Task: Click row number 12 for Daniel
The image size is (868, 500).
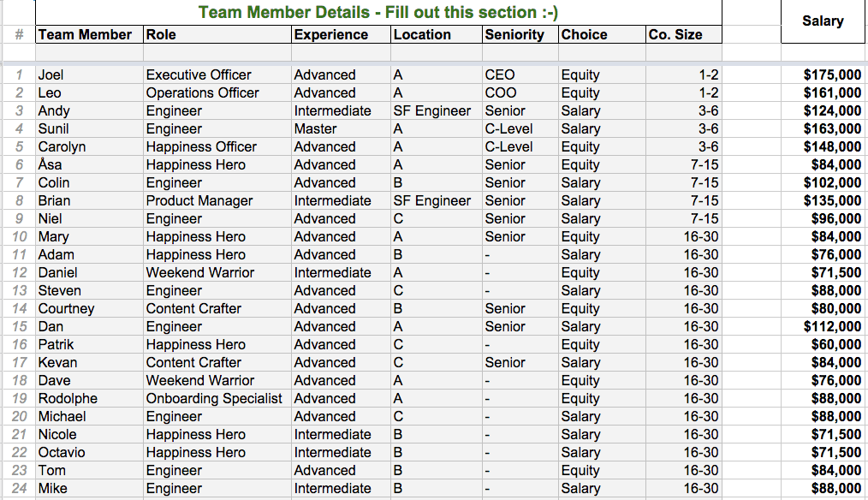Action: tap(19, 272)
